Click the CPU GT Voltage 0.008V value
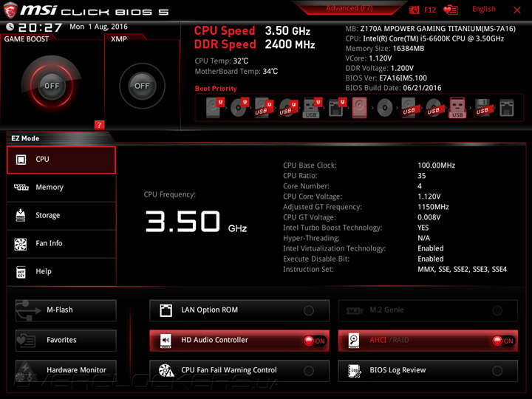Screen dimensions: 532x399 coord(429,217)
